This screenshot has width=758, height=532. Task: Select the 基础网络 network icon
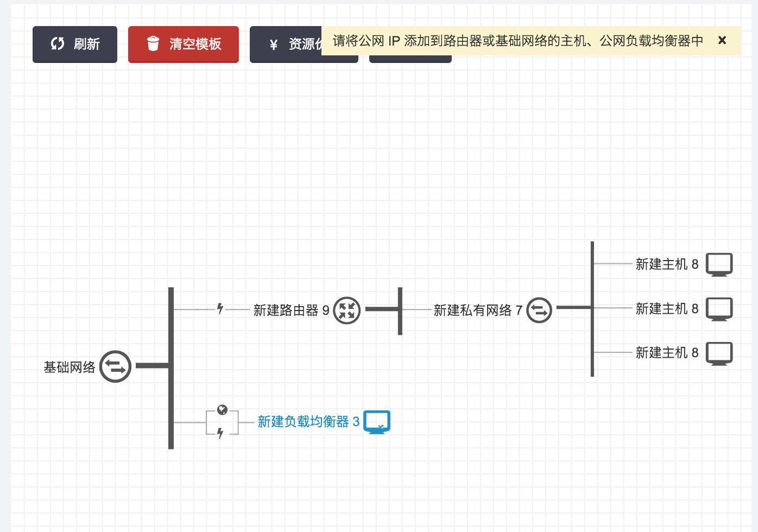(x=115, y=367)
